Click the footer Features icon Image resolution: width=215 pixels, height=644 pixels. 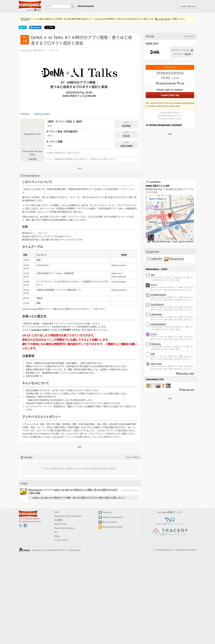tap(100, 512)
